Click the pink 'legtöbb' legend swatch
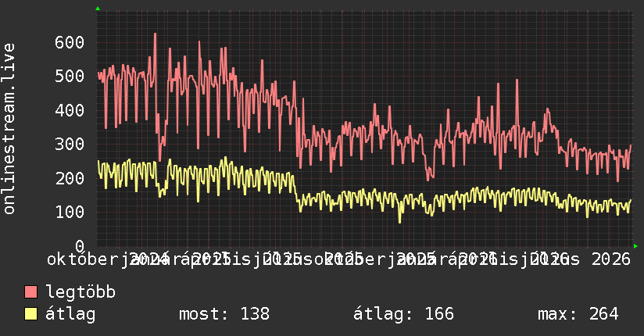This screenshot has width=644, height=336. click(30, 291)
